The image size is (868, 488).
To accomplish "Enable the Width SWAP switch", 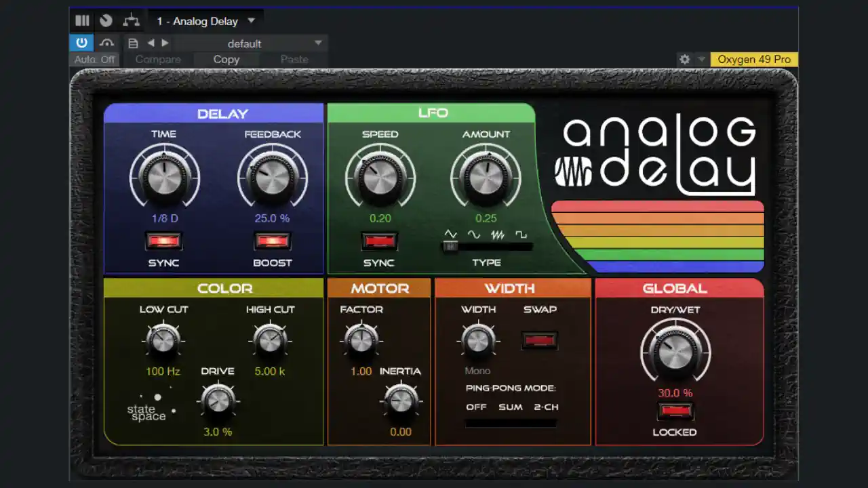I will point(540,340).
